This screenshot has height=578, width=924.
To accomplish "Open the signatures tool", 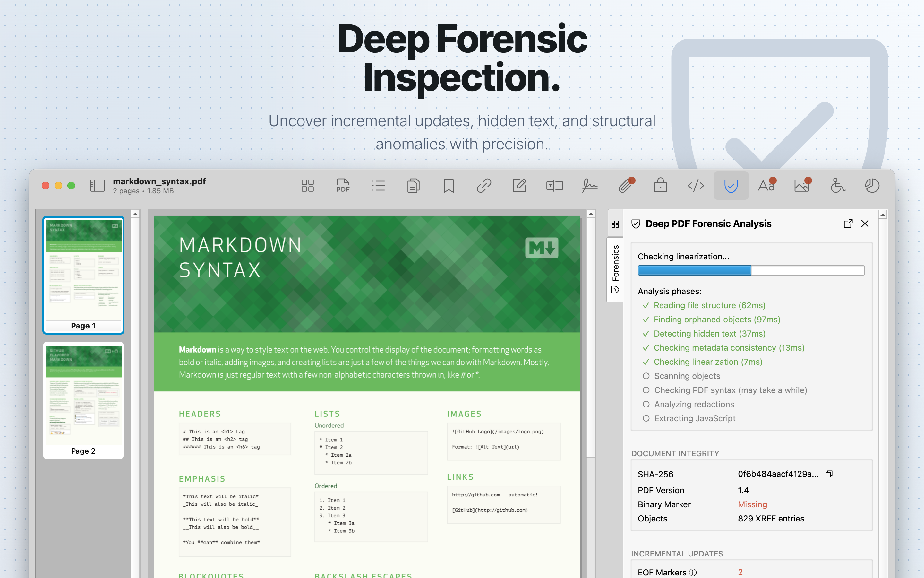I will 590,186.
